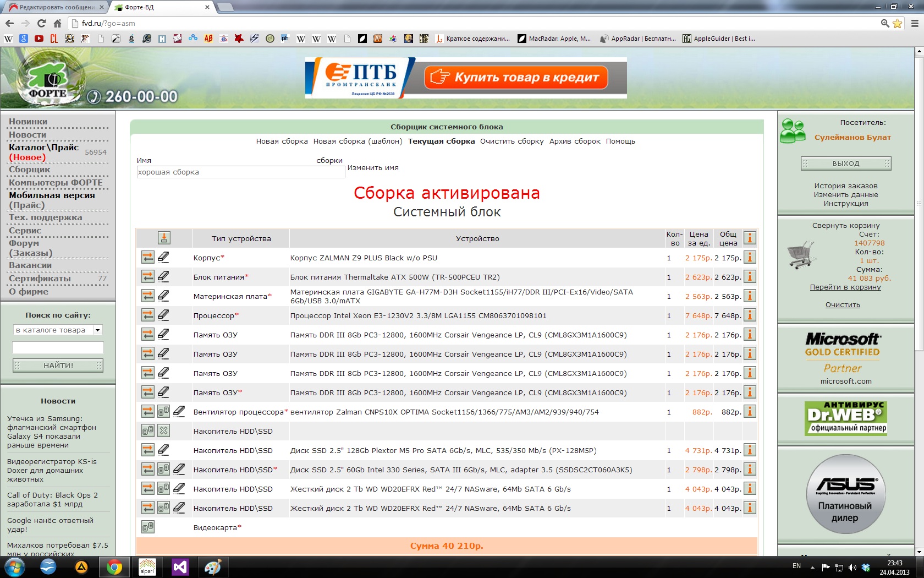Open the 'Перейти в корзину' link

tap(845, 287)
